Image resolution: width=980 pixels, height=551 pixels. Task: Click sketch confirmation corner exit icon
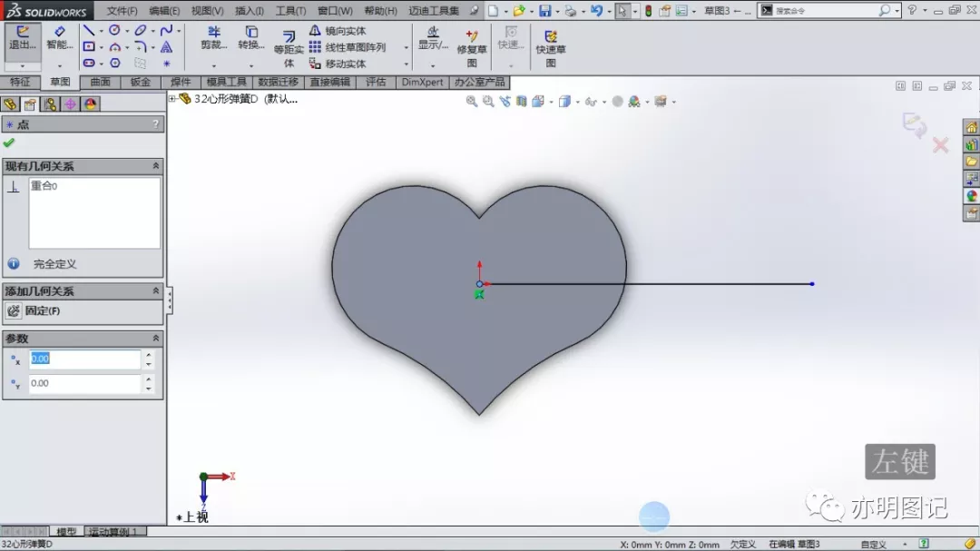[915, 124]
